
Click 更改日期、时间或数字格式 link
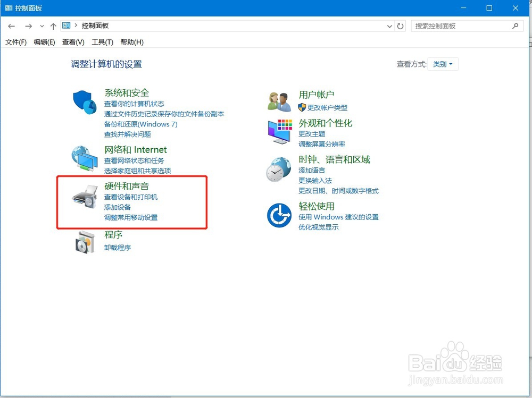(338, 191)
